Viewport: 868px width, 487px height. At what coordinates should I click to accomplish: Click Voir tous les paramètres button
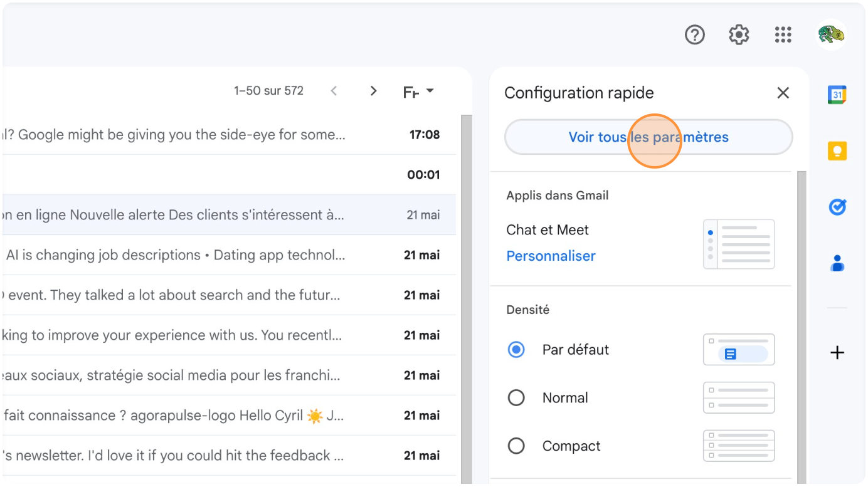point(648,137)
